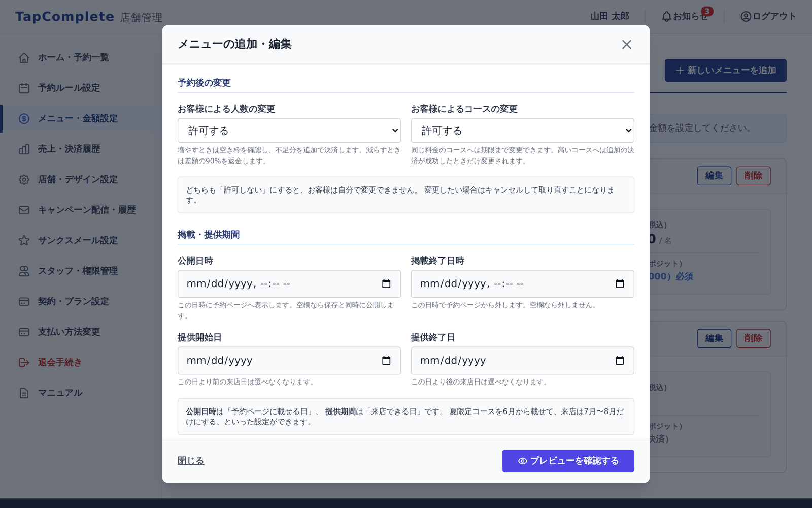Screen dimensions: 812x508
Task: Click the calendar icon beside 予約ルール設定
Action: (x=24, y=88)
